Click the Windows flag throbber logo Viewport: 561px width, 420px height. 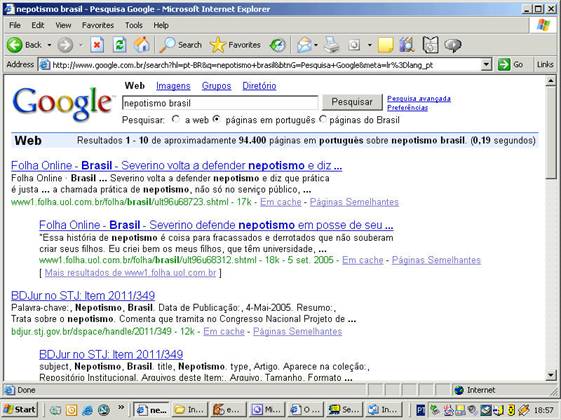(x=543, y=25)
